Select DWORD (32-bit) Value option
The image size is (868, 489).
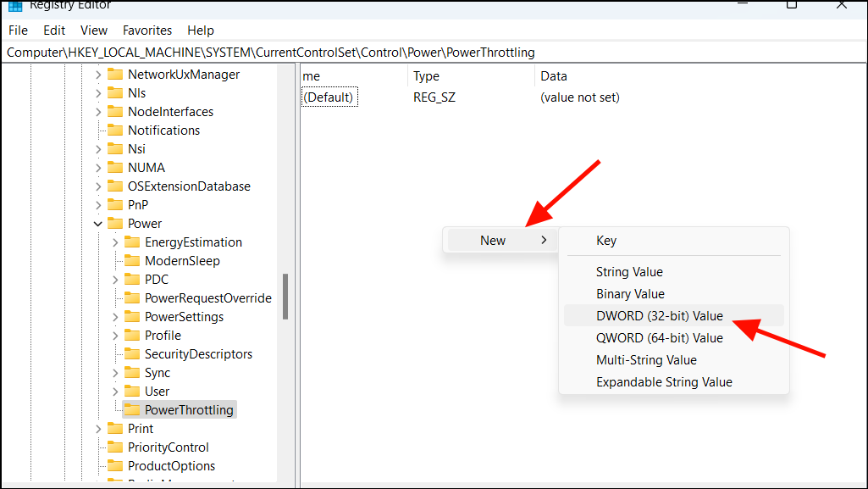click(x=674, y=315)
